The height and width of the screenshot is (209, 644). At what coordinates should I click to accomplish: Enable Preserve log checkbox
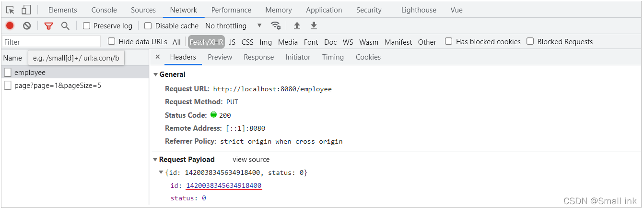(x=86, y=25)
